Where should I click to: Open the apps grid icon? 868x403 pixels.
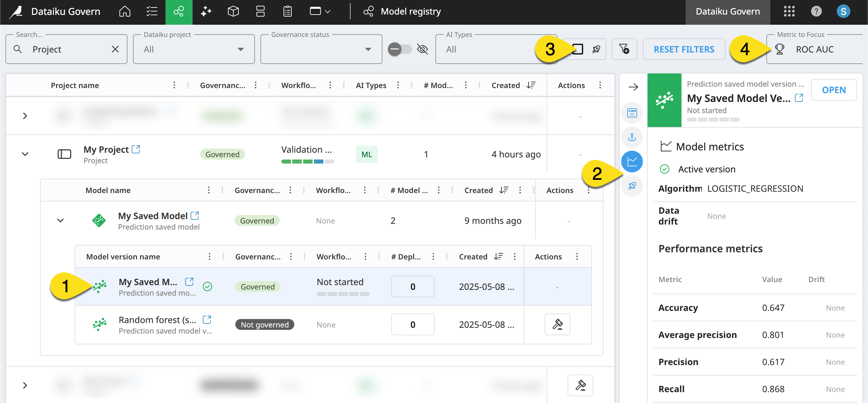(x=789, y=12)
